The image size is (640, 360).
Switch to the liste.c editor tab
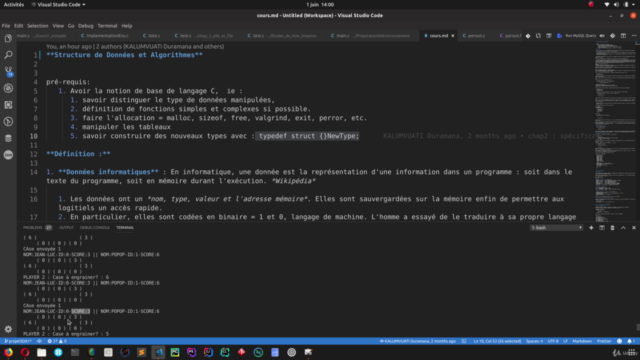(x=153, y=36)
